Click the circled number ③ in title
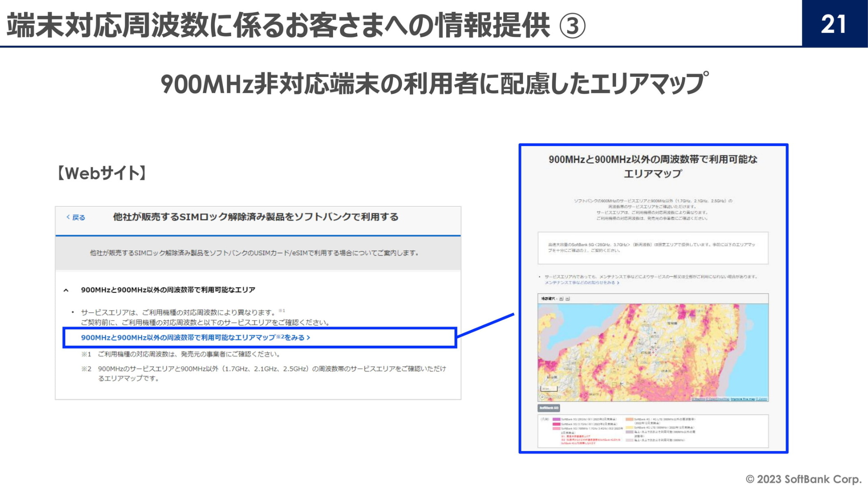868x488 pixels. [x=572, y=26]
